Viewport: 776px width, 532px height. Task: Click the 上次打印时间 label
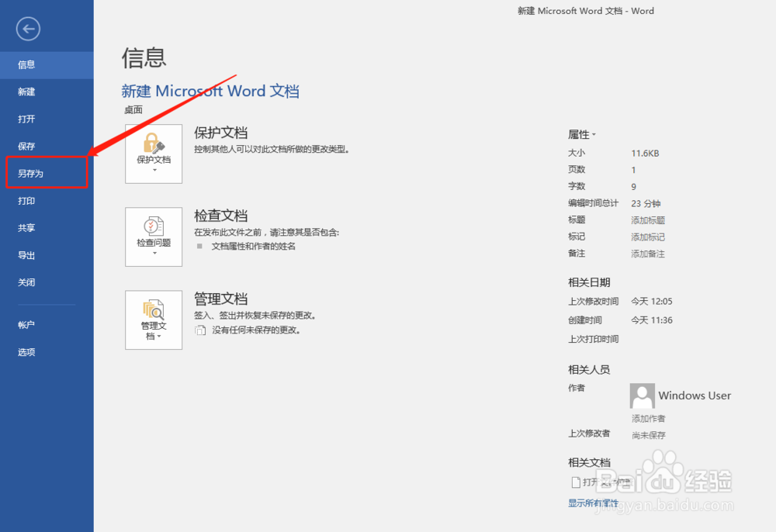(593, 339)
